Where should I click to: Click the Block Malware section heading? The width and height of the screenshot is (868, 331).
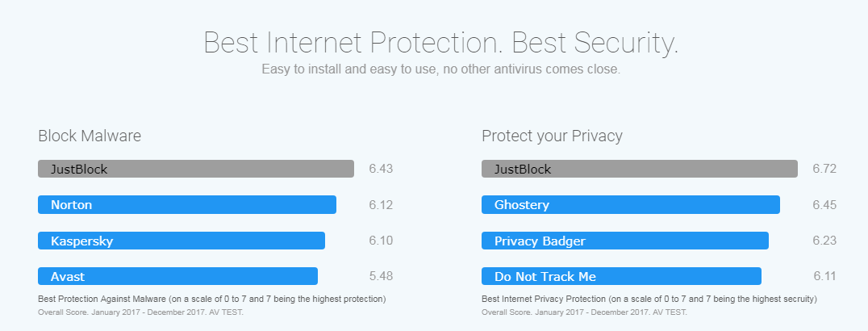[90, 136]
